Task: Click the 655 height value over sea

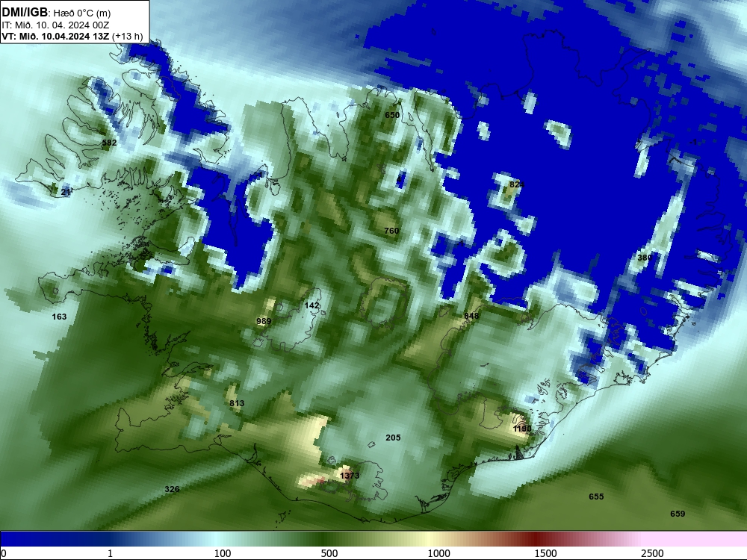Action: click(596, 497)
